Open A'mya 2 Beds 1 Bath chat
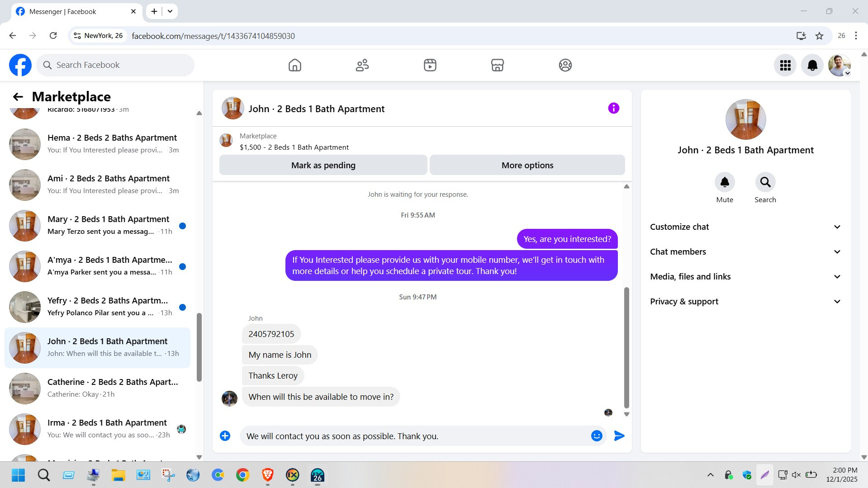The image size is (868, 488). click(x=98, y=266)
